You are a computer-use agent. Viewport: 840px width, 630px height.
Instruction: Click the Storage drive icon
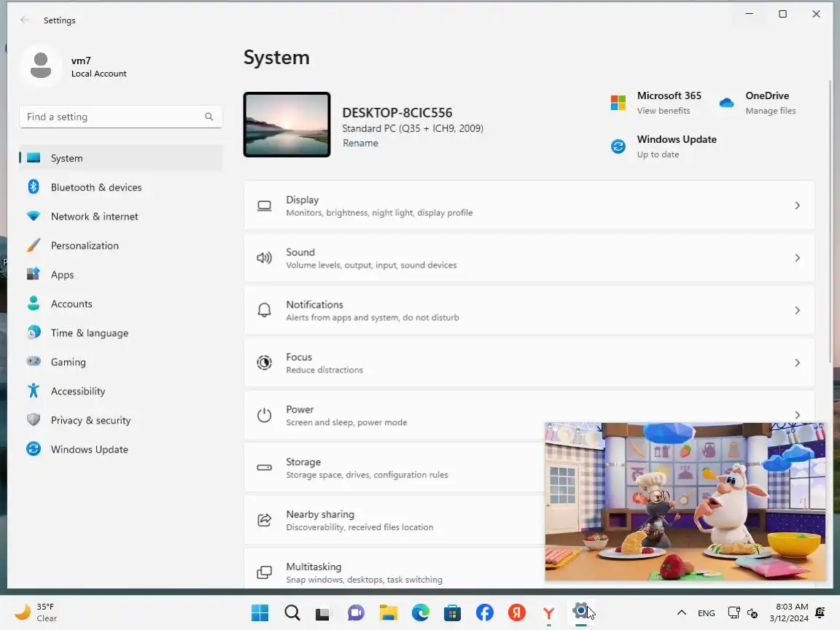tap(264, 467)
